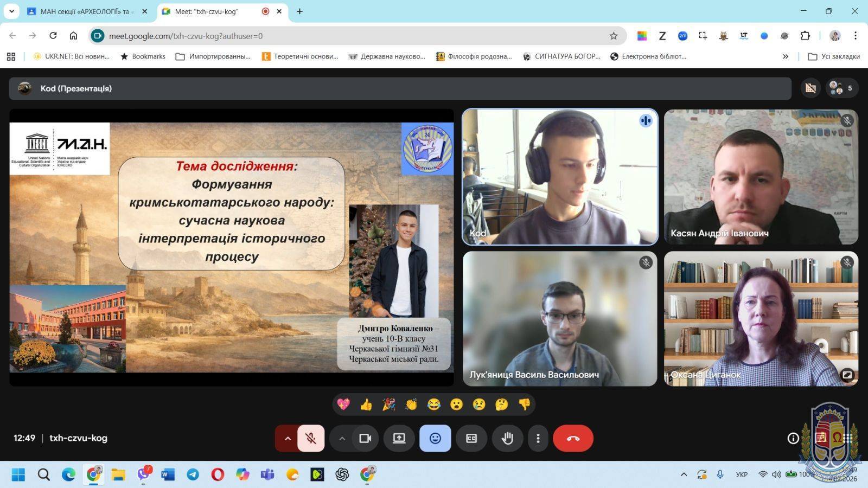
Task: Open the Усі закладки bookmarks folder
Action: point(834,56)
